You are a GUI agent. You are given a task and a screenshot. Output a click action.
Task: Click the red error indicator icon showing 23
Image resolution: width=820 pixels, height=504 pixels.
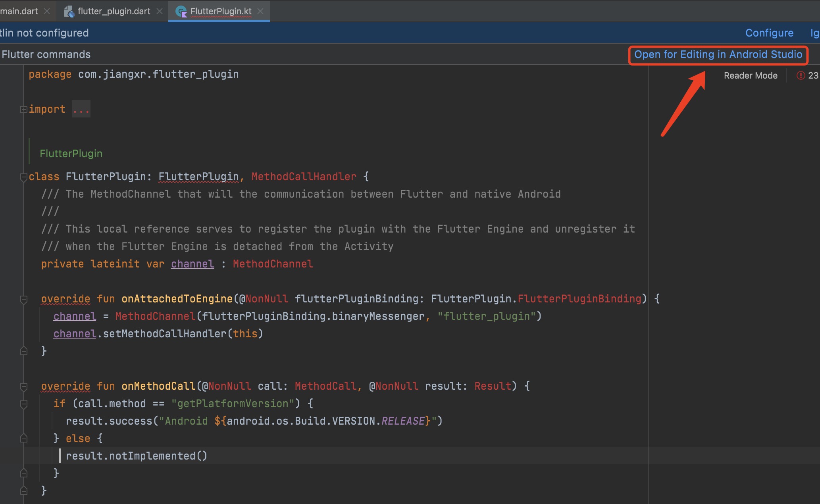pos(801,75)
